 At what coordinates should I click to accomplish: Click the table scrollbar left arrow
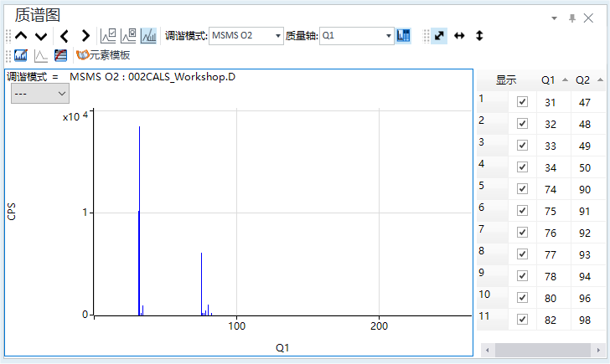pos(488,350)
